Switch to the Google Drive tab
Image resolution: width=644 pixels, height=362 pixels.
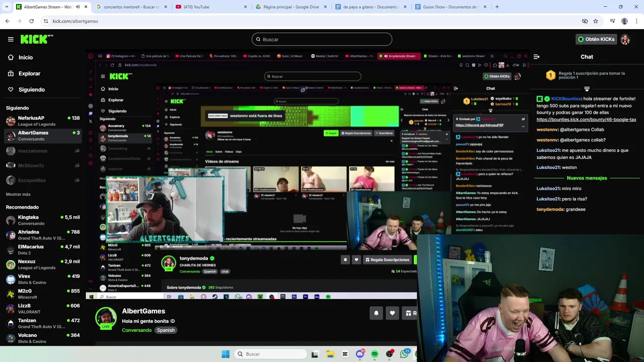(x=291, y=7)
